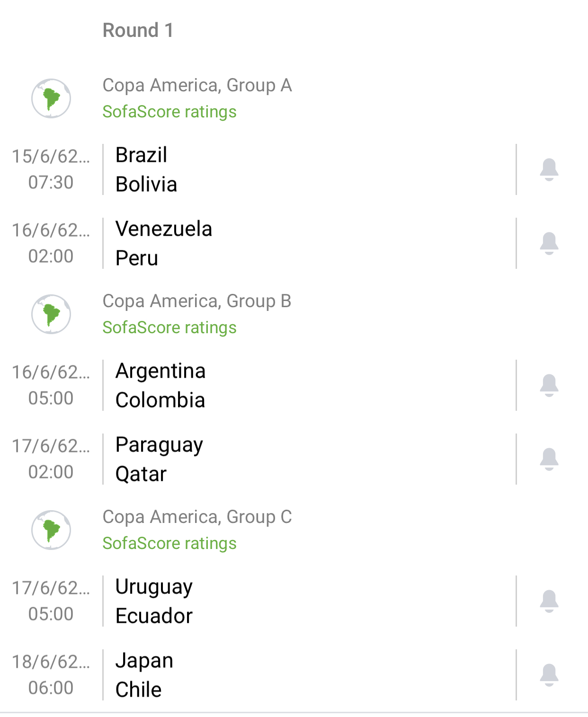Screen dimensions: 588x717
Task: Tap the bell icon for Uruguay vs Ecuador
Action: pos(549,601)
